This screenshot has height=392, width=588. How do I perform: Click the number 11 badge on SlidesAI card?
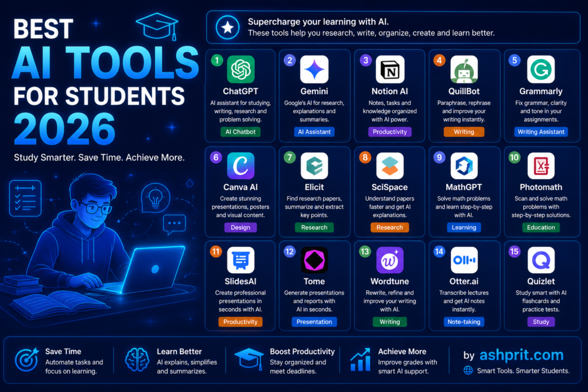[216, 251]
